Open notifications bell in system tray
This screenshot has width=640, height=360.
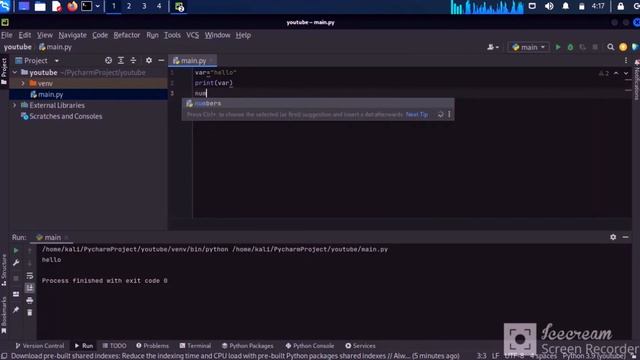pos(565,7)
